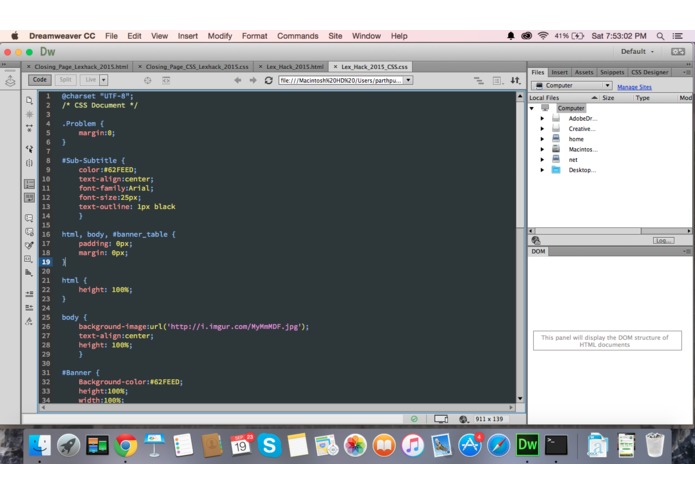Open the Site menu
This screenshot has height=494, width=695.
(335, 36)
